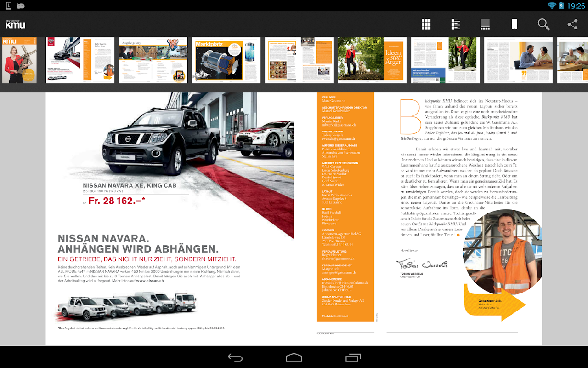
Task: Tap the share icon
Action: (572, 24)
